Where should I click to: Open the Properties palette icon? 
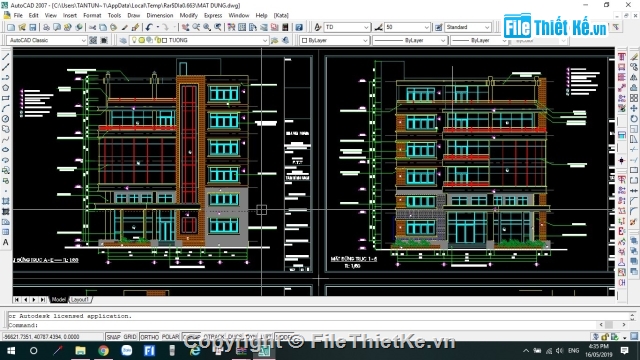coord(231,27)
